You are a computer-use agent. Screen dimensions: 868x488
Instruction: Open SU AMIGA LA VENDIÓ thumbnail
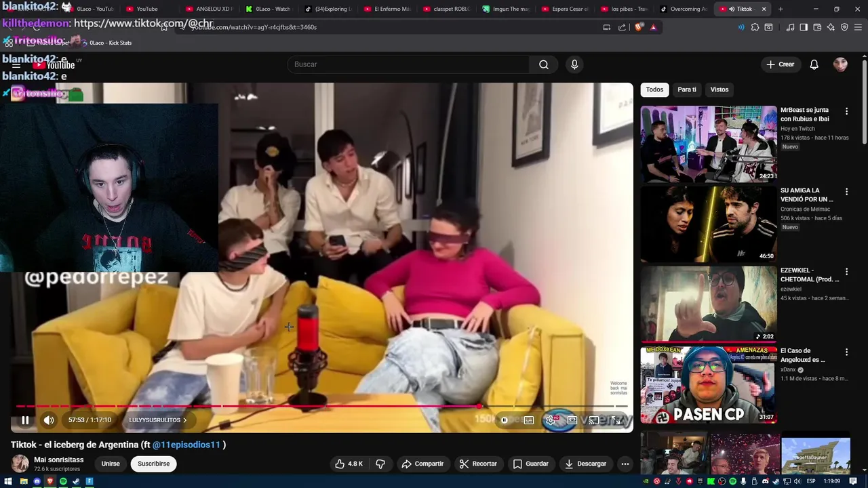709,224
